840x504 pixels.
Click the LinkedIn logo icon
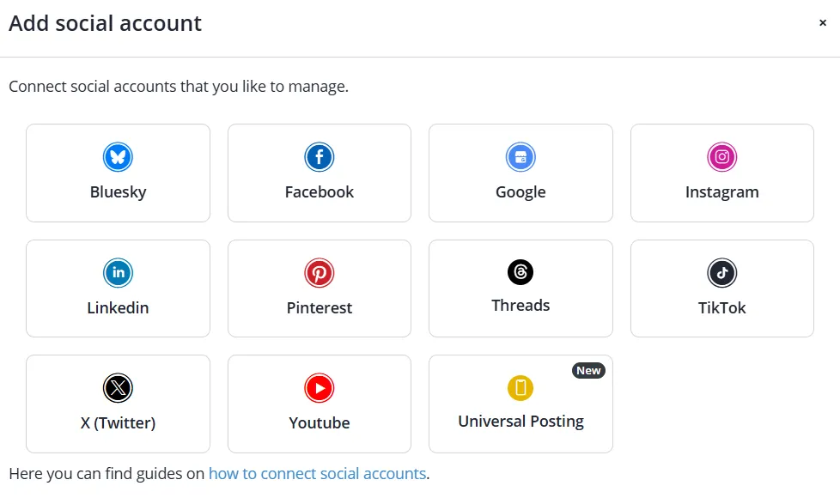point(118,273)
